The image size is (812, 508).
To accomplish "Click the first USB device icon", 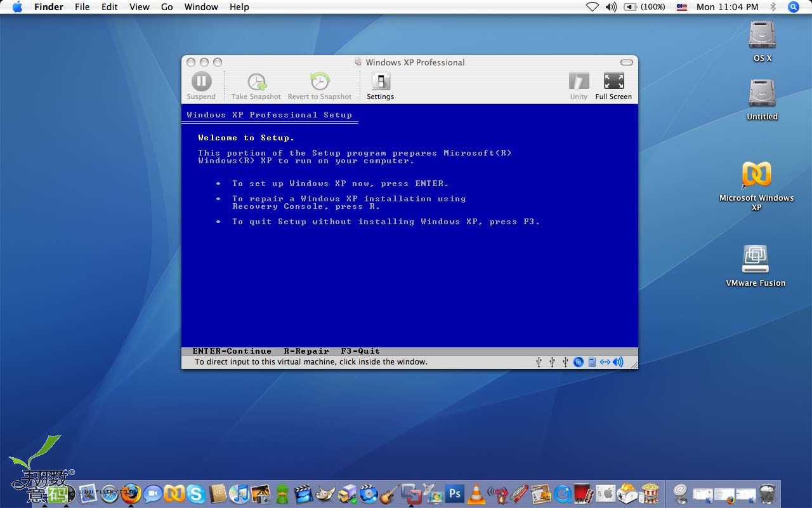I will click(x=539, y=362).
